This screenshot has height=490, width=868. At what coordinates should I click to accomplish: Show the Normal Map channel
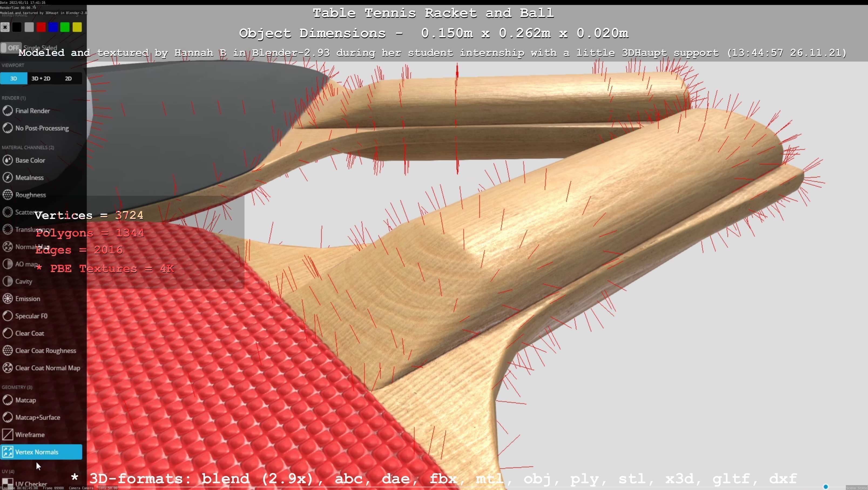[26, 247]
